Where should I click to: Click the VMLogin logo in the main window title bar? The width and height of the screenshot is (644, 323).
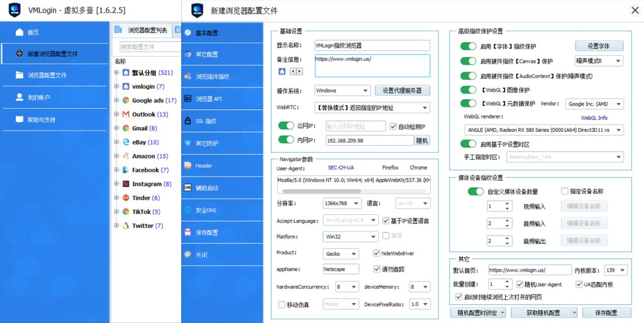point(14,10)
